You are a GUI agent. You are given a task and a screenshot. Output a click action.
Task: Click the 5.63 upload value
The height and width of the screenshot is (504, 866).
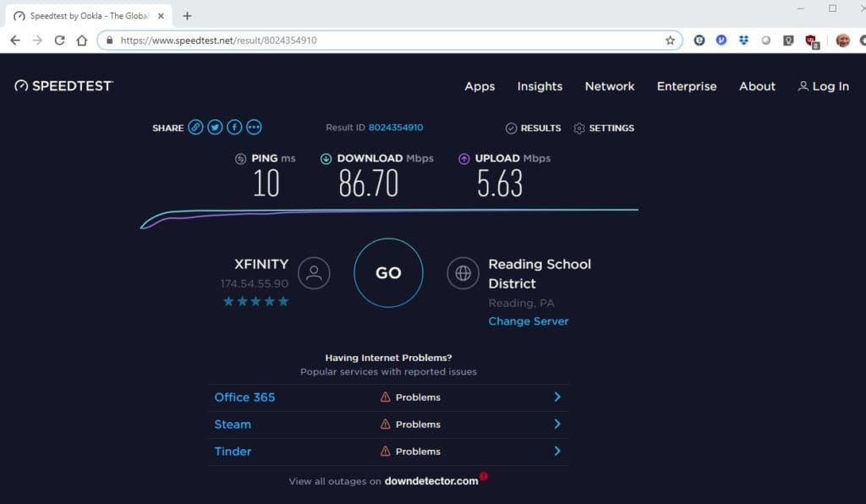point(499,184)
